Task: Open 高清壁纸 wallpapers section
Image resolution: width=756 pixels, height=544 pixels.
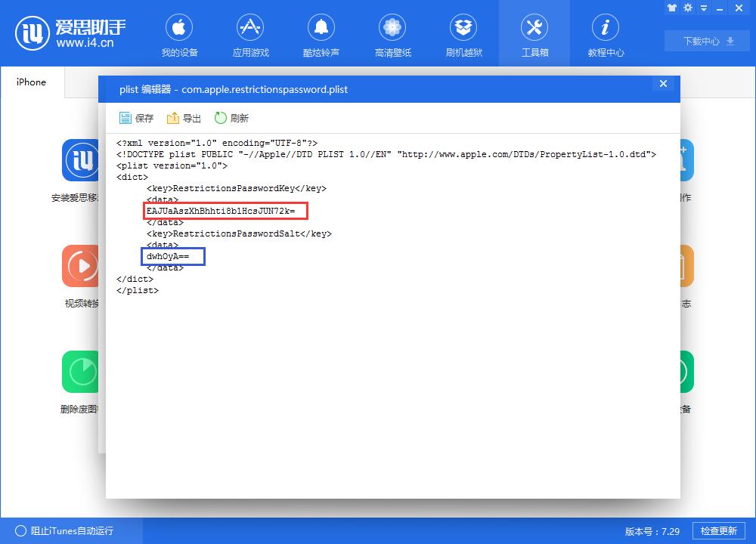Action: click(x=392, y=36)
